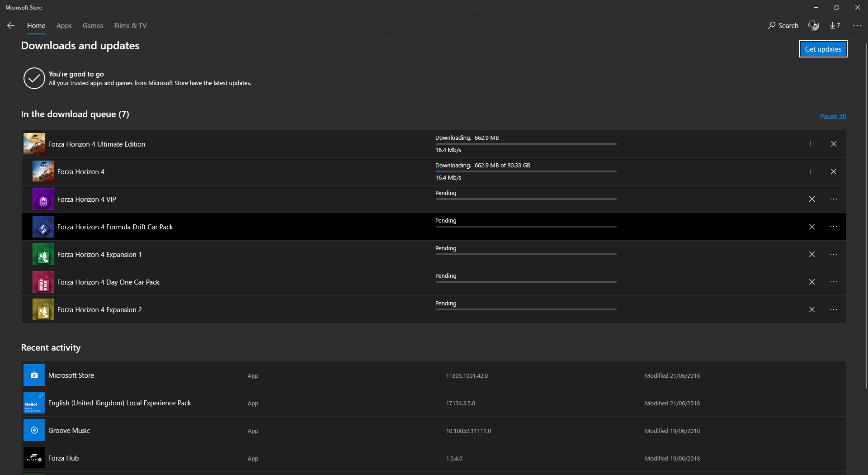
Task: Cancel Formula Drift Car Pack download
Action: click(812, 227)
